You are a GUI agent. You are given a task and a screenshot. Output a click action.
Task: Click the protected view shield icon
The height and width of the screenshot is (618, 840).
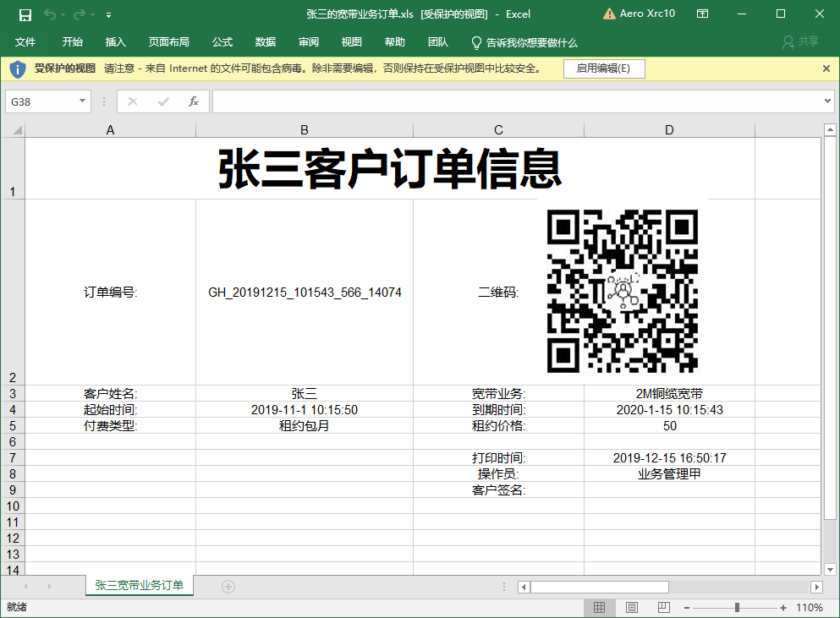point(18,69)
